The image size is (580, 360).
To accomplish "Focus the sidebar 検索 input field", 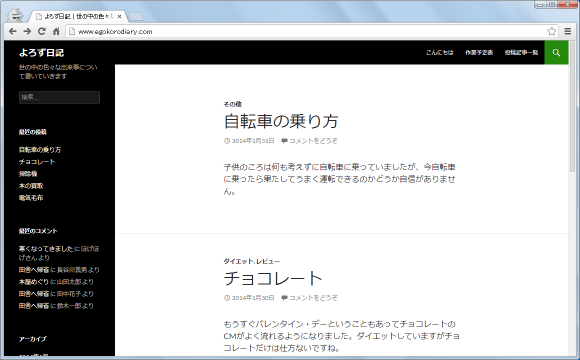I will [59, 97].
